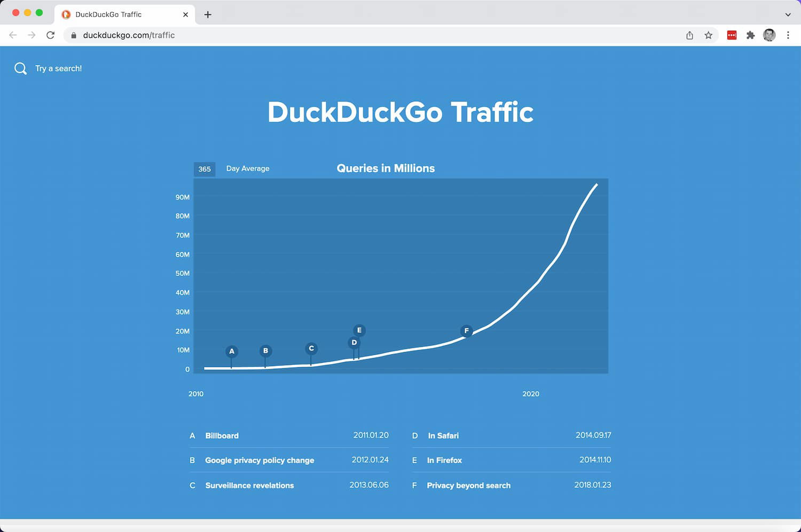Click the 'Try a search!' field
801x532 pixels.
58,68
